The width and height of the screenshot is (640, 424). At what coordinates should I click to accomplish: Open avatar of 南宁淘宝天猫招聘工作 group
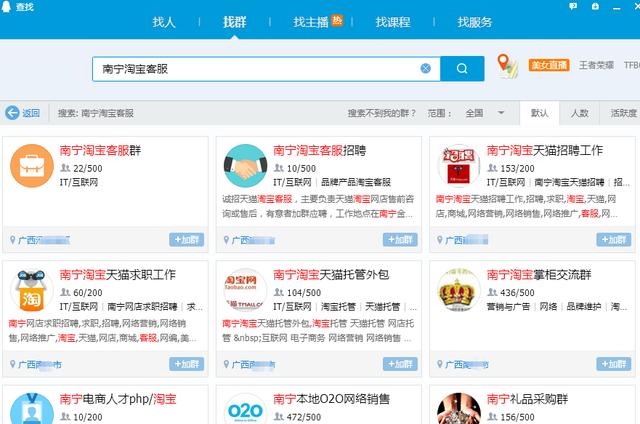pyautogui.click(x=459, y=166)
